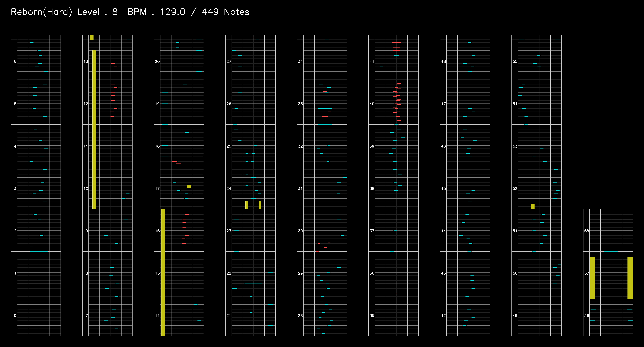Image resolution: width=644 pixels, height=347 pixels.
Task: Click measure number 33
Action: 300,104
